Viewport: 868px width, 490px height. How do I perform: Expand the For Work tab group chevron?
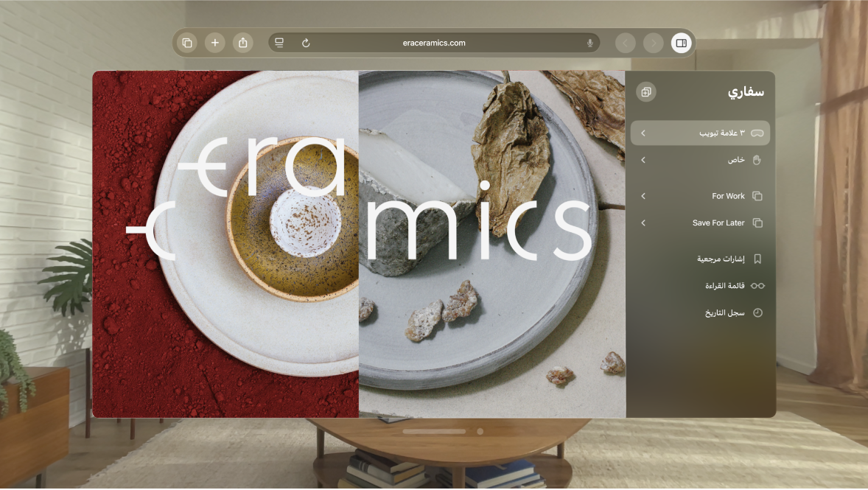tap(643, 196)
